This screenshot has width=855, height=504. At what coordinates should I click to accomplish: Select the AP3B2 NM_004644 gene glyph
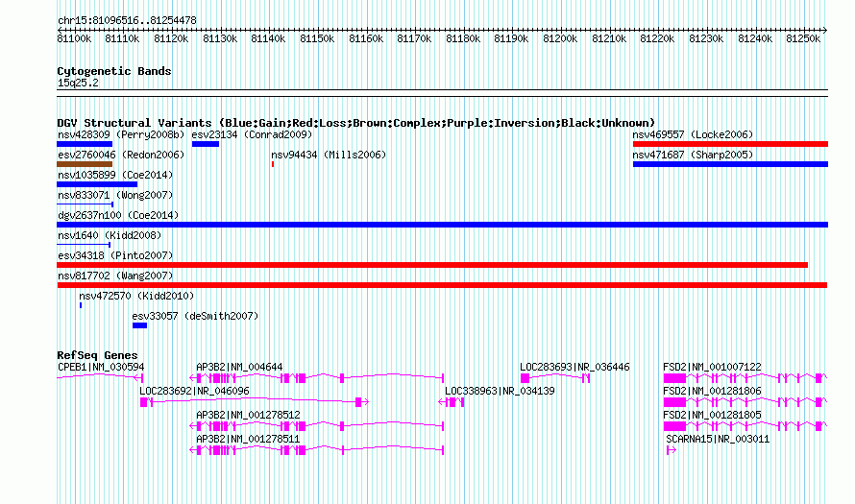point(317,377)
